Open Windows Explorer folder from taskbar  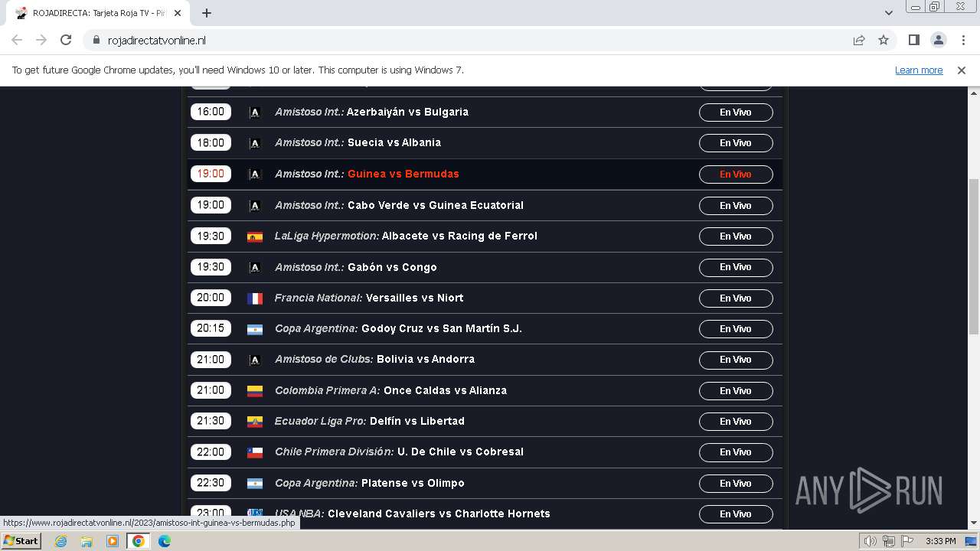[x=87, y=541]
